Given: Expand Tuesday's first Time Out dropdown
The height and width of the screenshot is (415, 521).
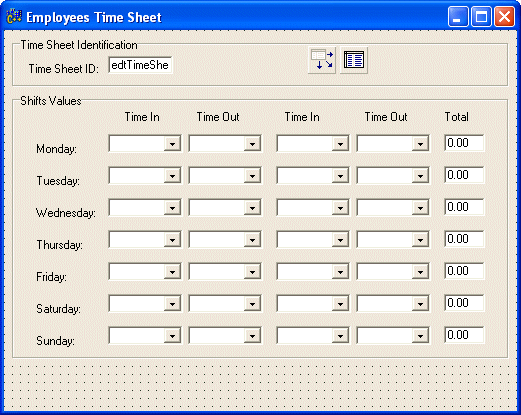Looking at the screenshot, I should point(252,176).
